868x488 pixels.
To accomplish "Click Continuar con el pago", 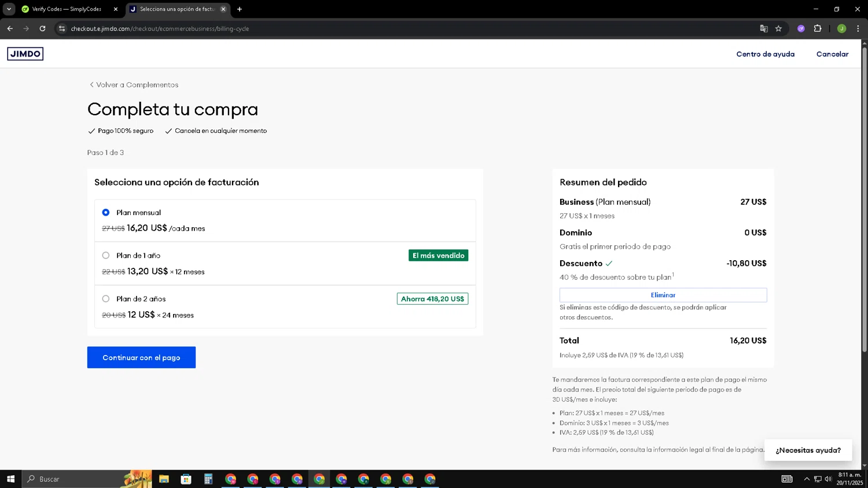I will click(141, 357).
